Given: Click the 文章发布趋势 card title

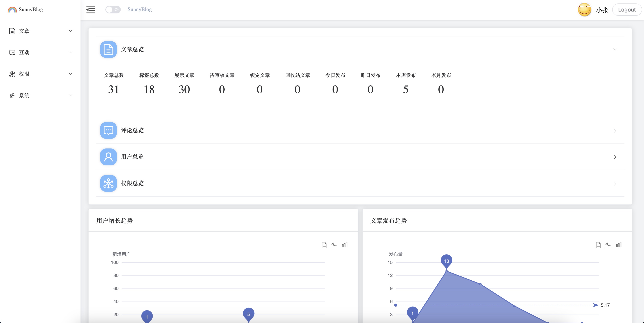Looking at the screenshot, I should click(x=389, y=220).
